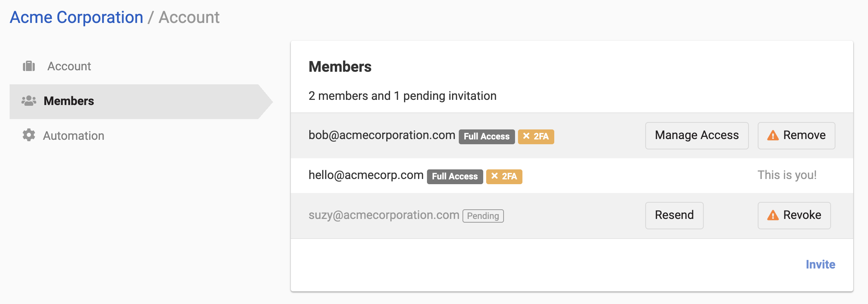
Task: Click the X icon on bob's 2FA badge
Action: point(526,136)
